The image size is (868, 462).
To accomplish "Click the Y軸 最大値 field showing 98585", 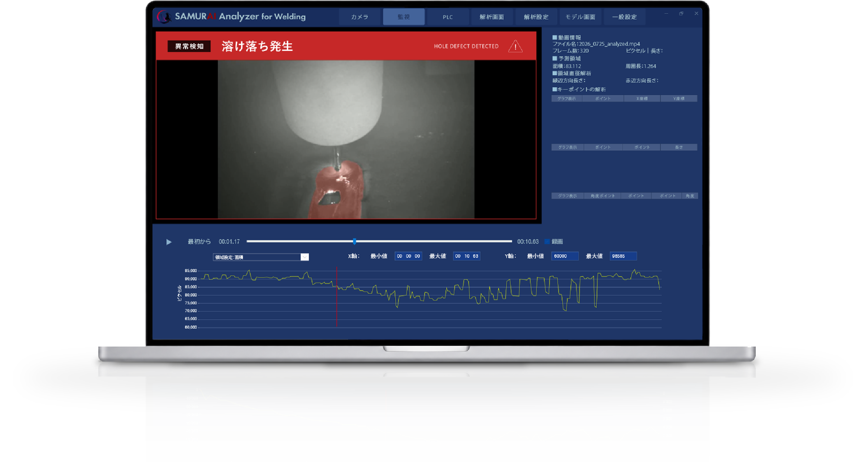I will coord(623,256).
